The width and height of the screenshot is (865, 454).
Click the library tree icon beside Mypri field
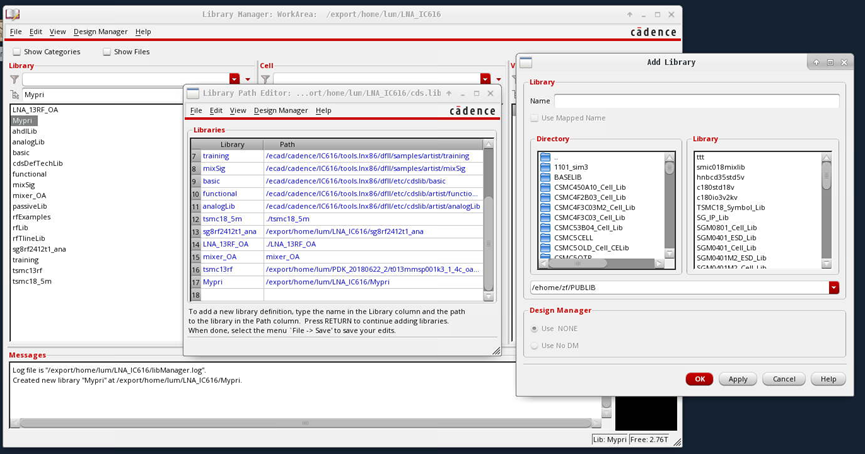[15, 95]
